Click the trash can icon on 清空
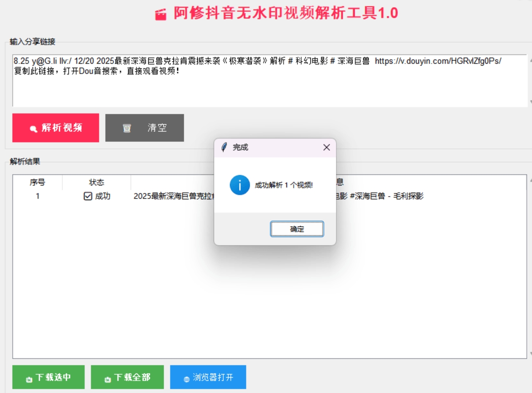 (x=127, y=128)
